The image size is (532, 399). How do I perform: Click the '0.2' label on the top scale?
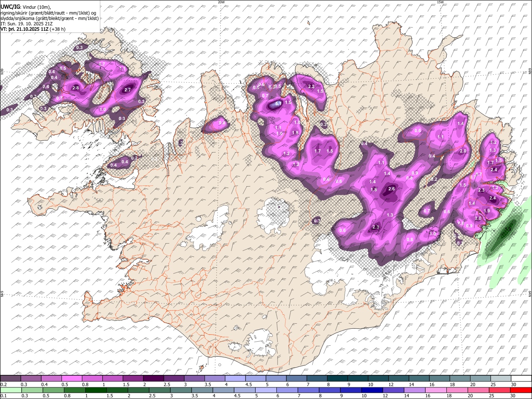point(3,384)
